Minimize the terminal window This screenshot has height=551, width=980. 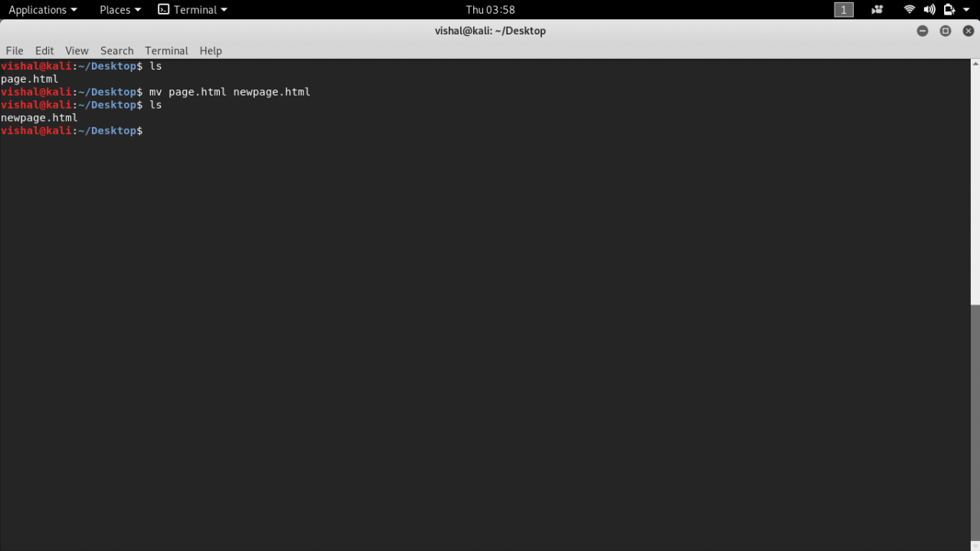[x=923, y=31]
